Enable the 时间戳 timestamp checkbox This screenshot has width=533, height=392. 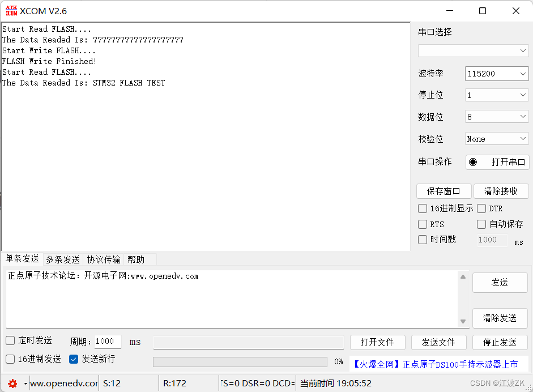point(423,240)
